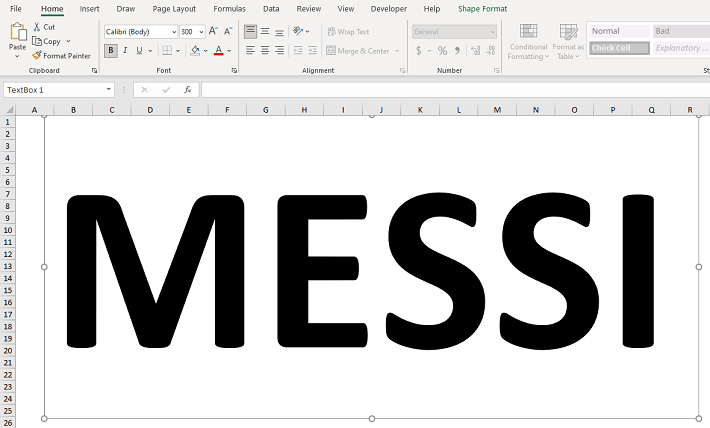Switch to the Data tab

coord(271,9)
